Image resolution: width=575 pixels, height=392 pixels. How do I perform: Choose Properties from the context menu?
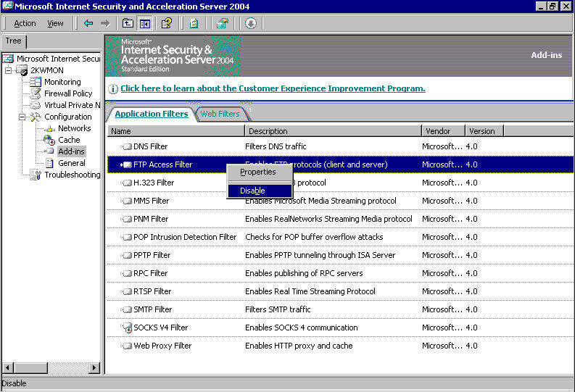click(x=258, y=172)
